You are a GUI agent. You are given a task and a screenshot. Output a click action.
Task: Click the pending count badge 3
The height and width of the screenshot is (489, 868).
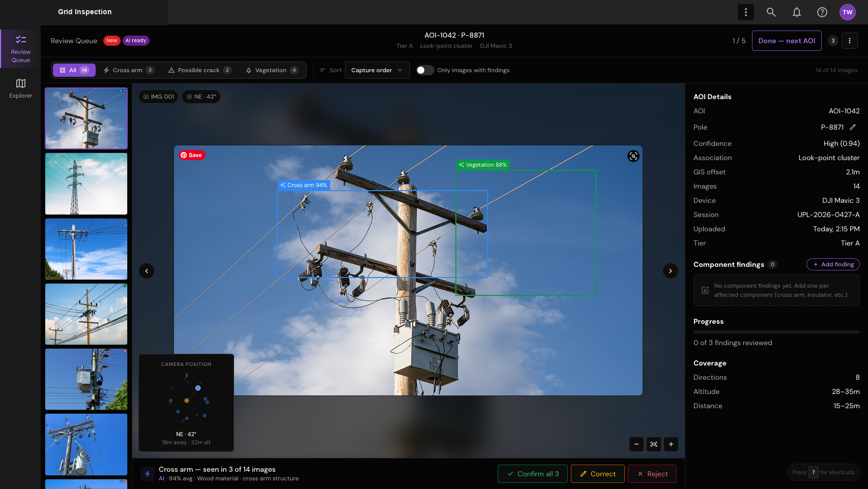pyautogui.click(x=833, y=41)
